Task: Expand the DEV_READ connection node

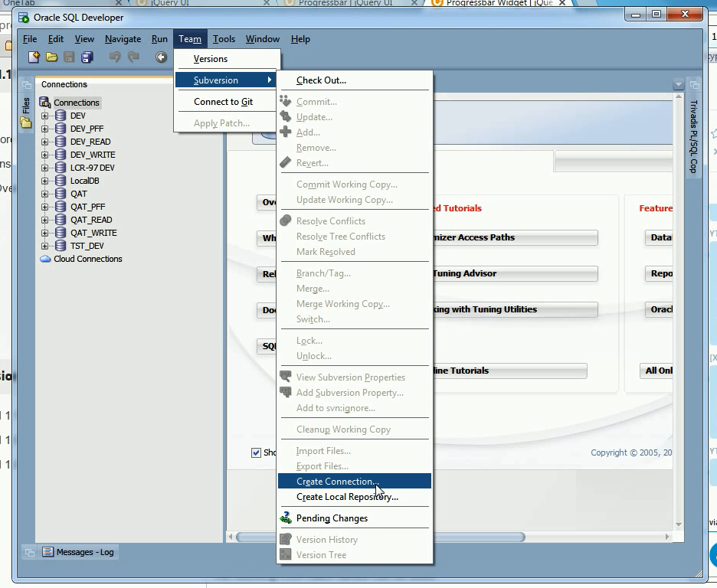Action: 44,142
